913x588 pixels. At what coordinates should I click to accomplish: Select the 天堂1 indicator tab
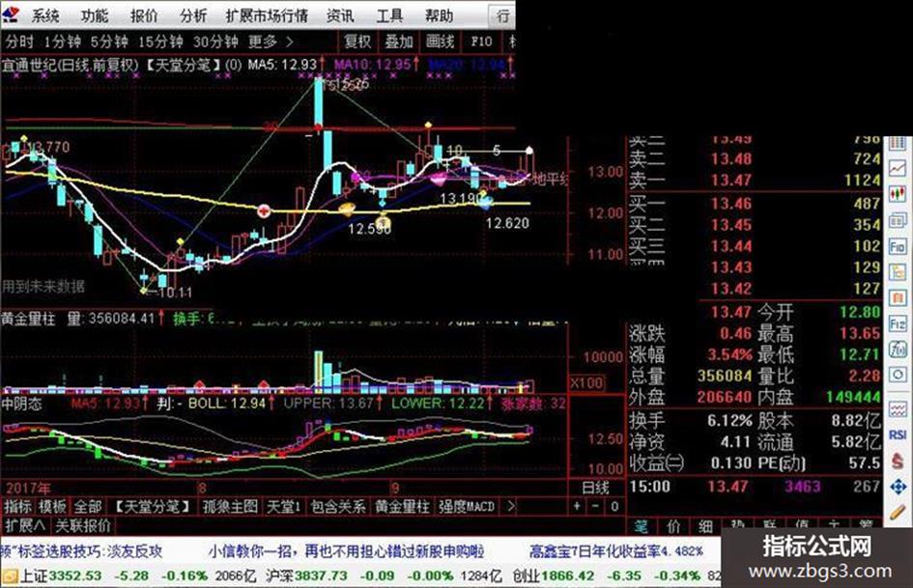point(283,507)
